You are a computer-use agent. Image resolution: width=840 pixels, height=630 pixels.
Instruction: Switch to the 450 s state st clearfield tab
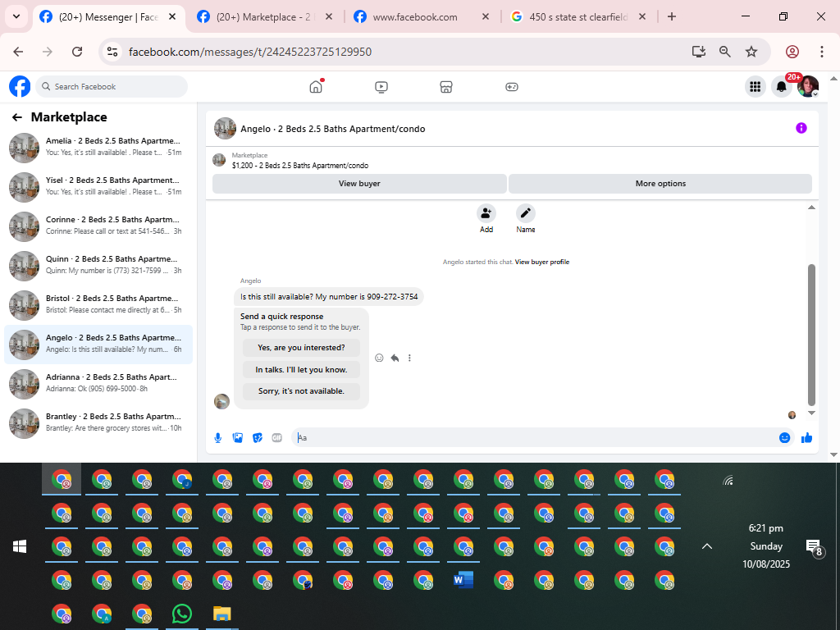click(x=578, y=17)
